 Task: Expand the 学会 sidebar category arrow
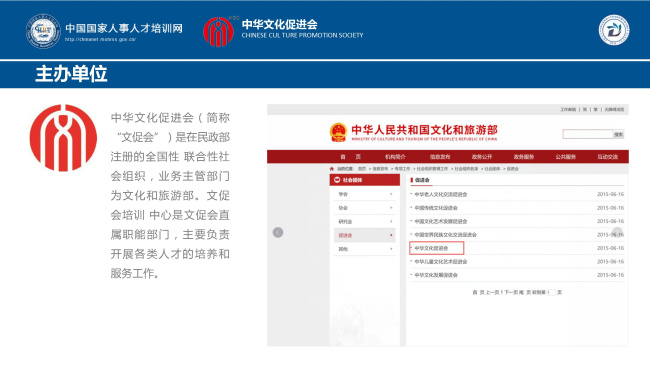tap(391, 194)
